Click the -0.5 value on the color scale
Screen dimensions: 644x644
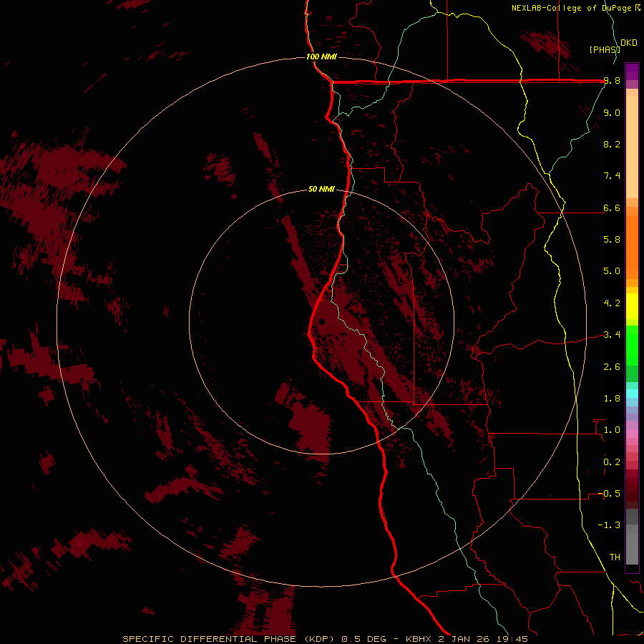coord(609,494)
